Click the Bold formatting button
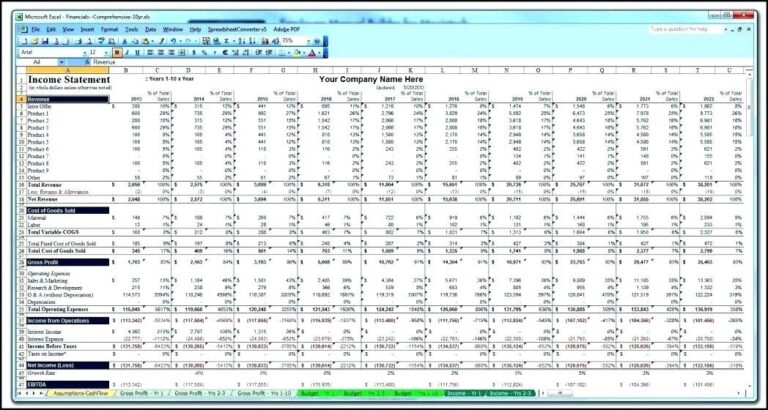The width and height of the screenshot is (768, 410). click(117, 52)
